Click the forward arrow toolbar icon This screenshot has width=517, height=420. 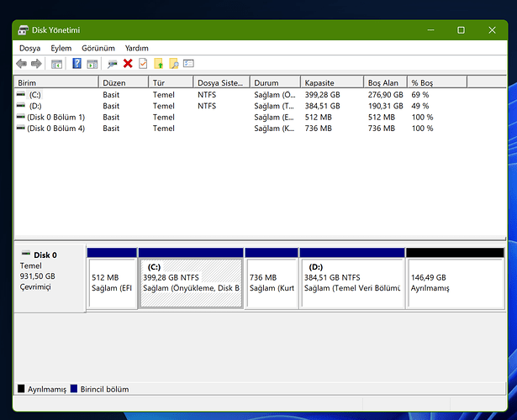36,64
